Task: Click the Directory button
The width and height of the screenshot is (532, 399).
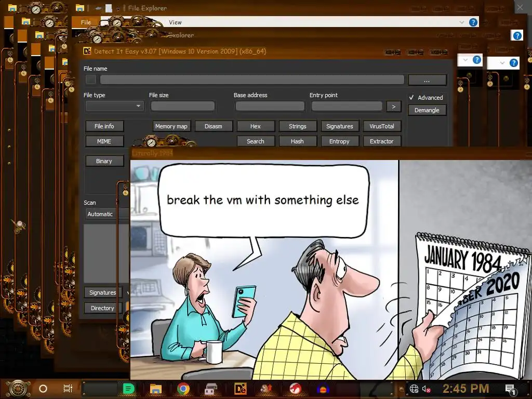Action: point(102,308)
